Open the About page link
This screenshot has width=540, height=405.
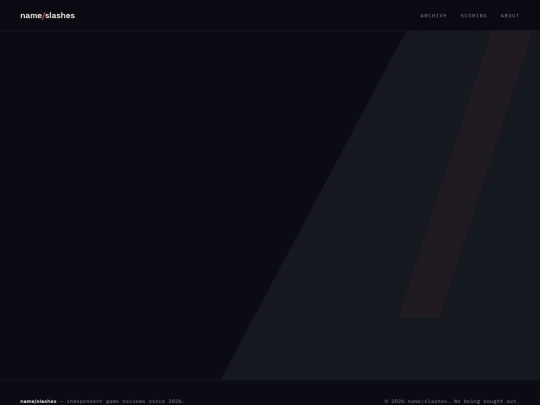[510, 16]
